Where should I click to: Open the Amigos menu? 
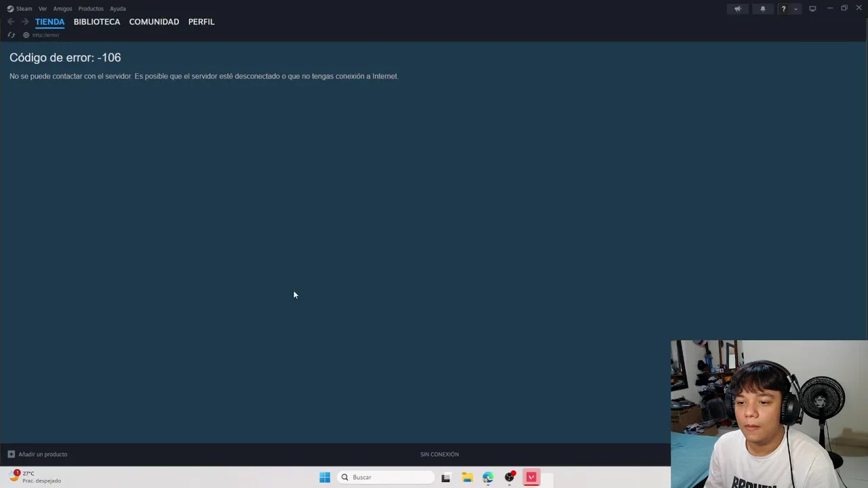coord(62,9)
